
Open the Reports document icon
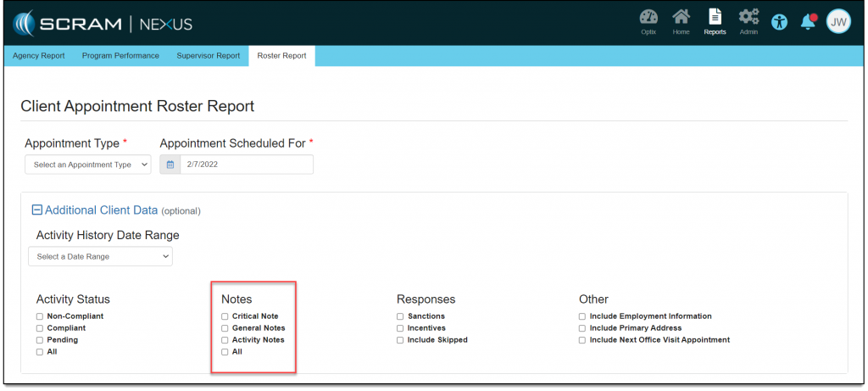(715, 18)
